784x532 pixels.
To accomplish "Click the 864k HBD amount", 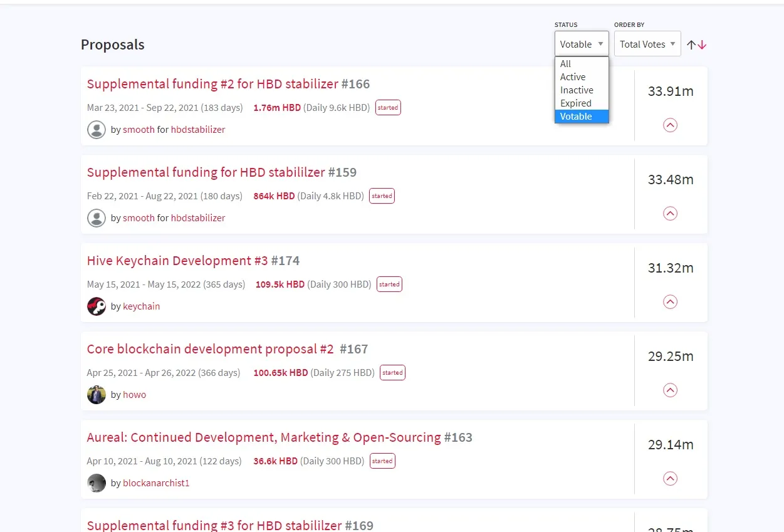I will [274, 196].
